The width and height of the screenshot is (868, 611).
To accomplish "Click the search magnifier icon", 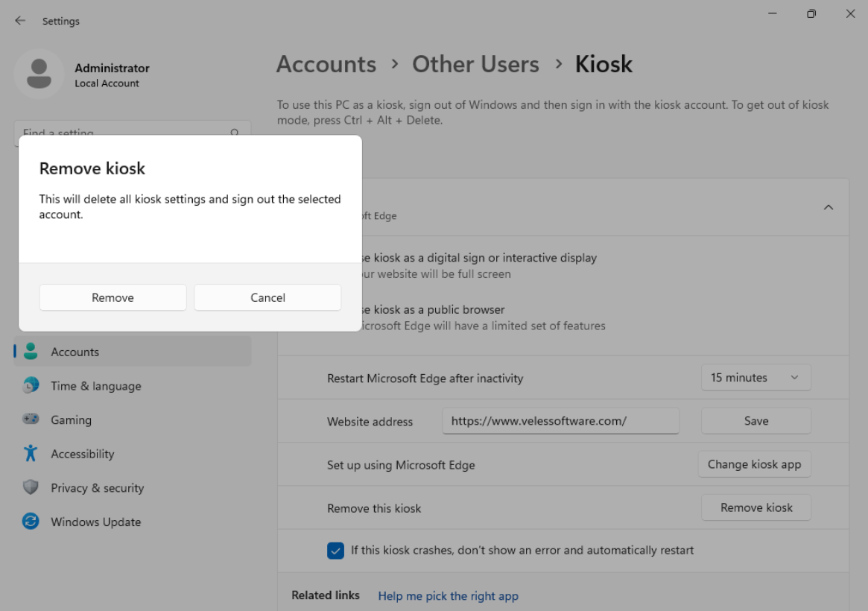I will pyautogui.click(x=235, y=133).
